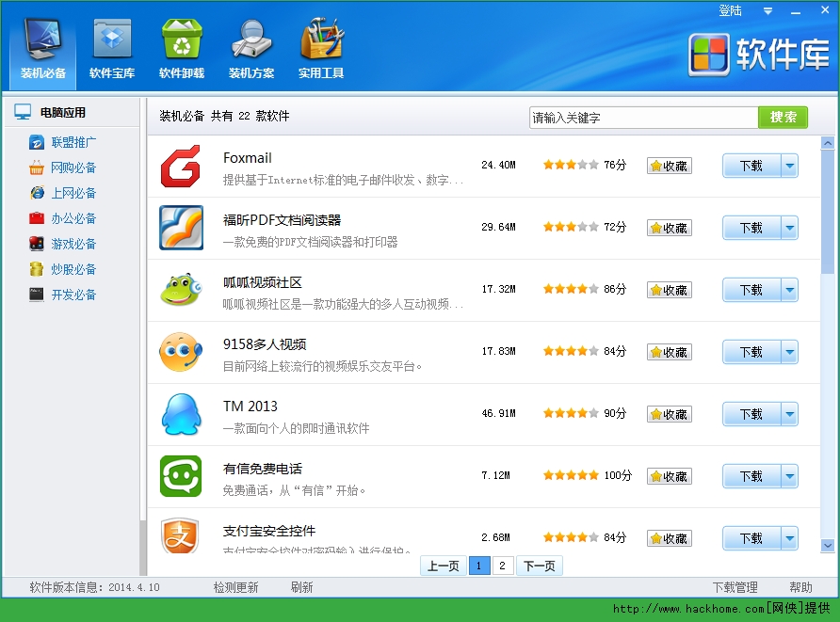Open the 装机方案 setup plan section

tap(250, 47)
